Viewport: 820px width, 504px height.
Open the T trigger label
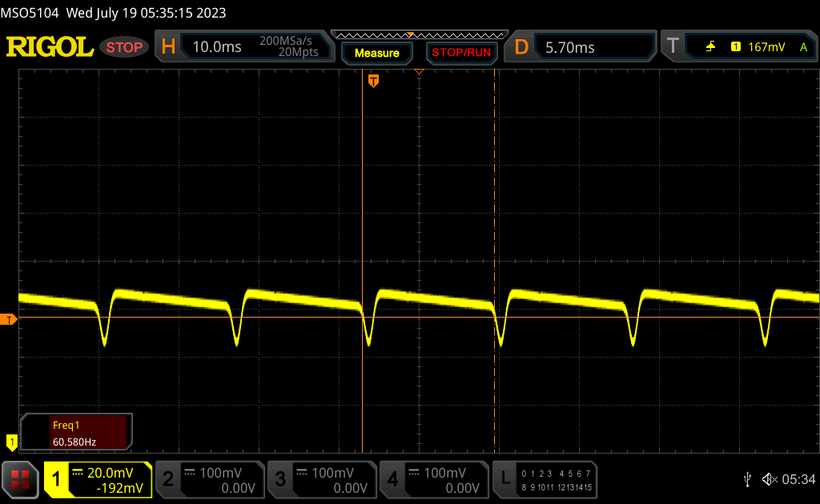(673, 46)
